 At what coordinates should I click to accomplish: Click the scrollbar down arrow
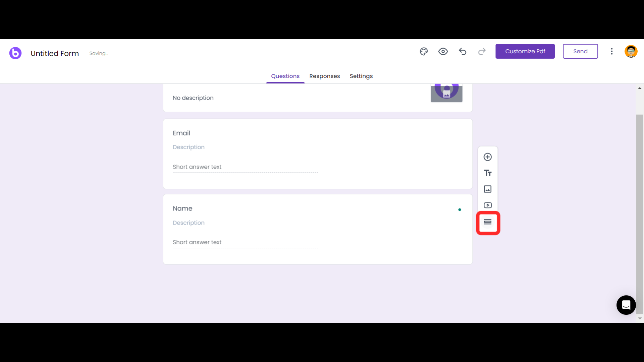pos(640,319)
